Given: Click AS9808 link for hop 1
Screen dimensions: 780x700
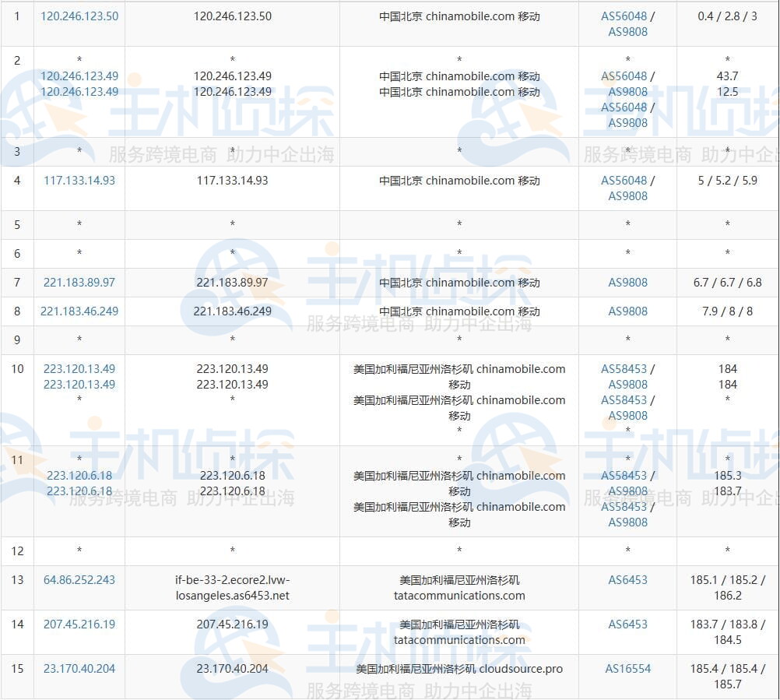Looking at the screenshot, I should (627, 33).
